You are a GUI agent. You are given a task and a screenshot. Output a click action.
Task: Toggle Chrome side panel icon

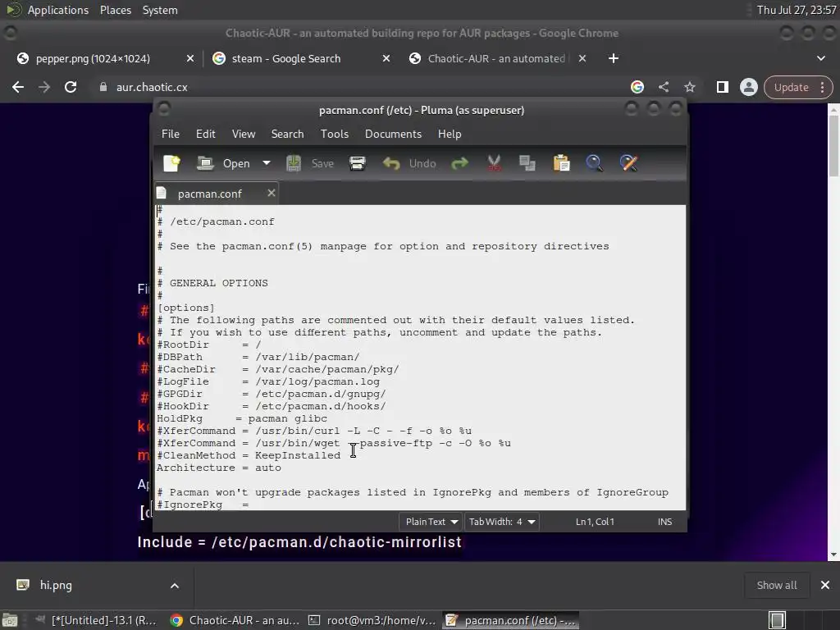pyautogui.click(x=722, y=87)
